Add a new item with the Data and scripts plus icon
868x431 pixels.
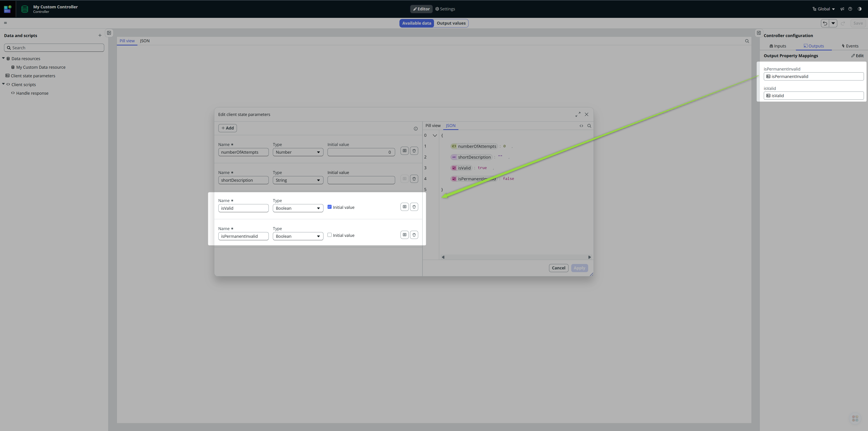[x=100, y=35]
